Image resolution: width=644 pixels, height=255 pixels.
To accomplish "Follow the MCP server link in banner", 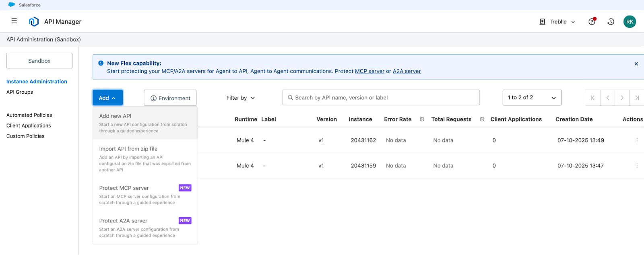I will 369,71.
